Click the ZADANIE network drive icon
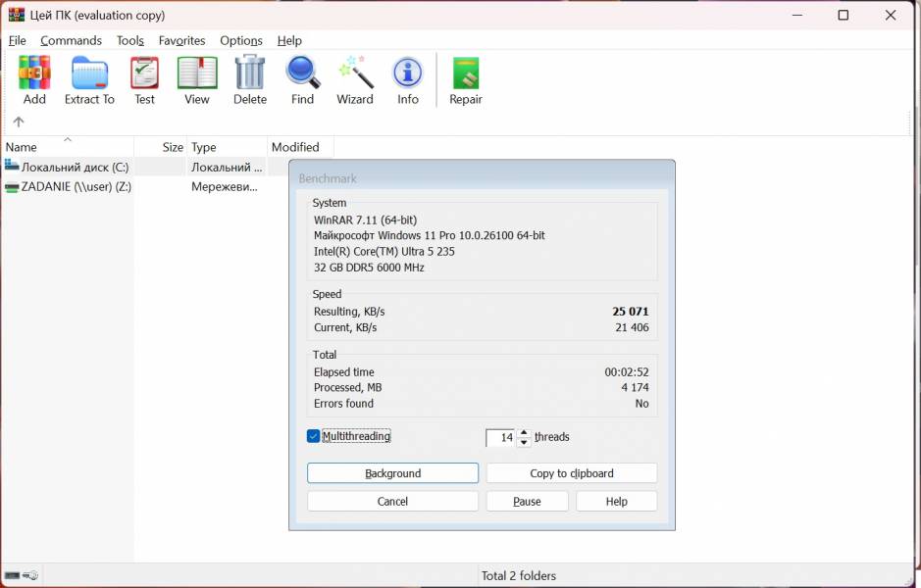This screenshot has height=588, width=921. (12, 187)
